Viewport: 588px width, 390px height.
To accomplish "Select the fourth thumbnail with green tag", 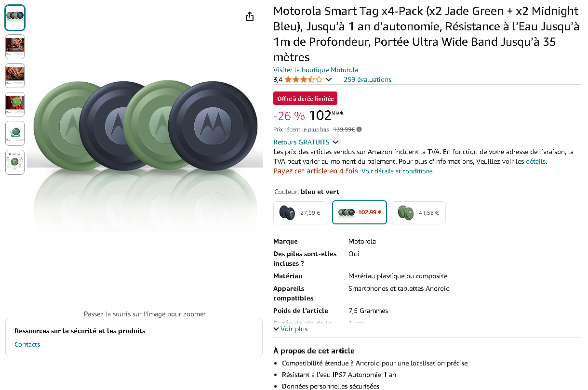I will click(15, 104).
